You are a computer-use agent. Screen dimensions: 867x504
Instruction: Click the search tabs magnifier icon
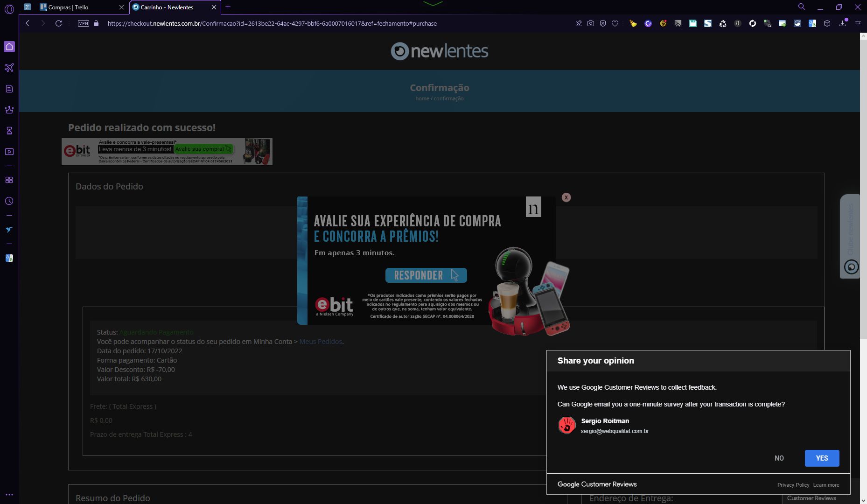pos(802,7)
